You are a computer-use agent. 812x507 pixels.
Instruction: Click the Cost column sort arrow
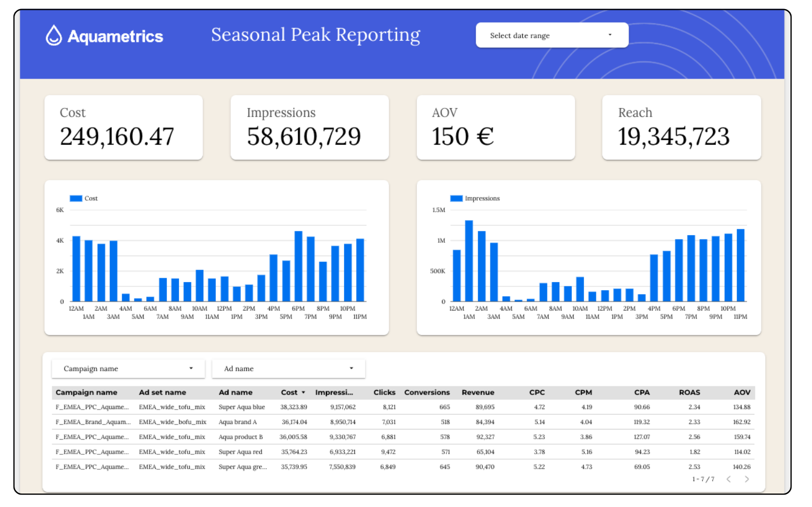click(303, 392)
